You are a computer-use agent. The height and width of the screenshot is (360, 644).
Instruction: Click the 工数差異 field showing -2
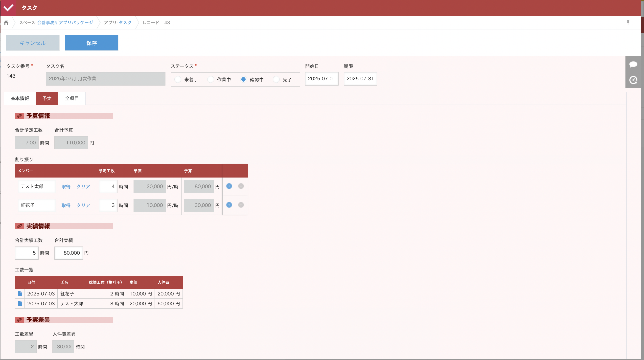pyautogui.click(x=26, y=347)
